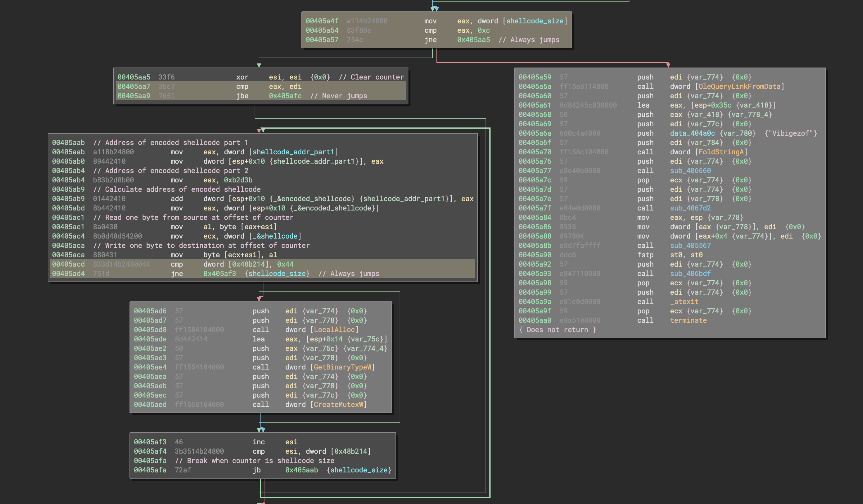The width and height of the screenshot is (863, 504).
Task: Open the GetBinaryTypeW import reference
Action: click(x=342, y=367)
